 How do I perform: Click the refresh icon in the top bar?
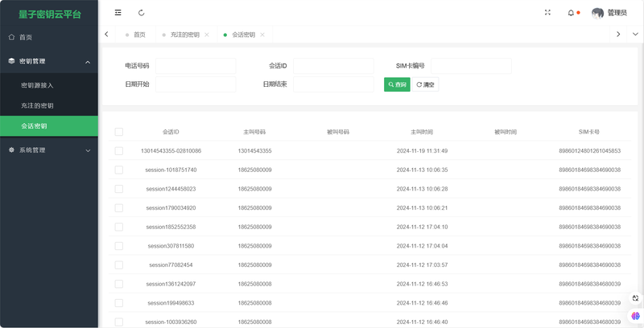coord(142,13)
